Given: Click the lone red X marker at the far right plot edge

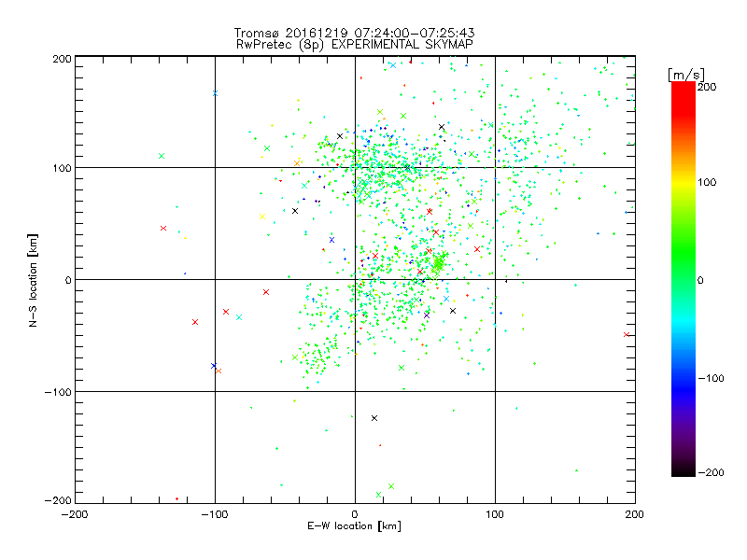Looking at the screenshot, I should pos(627,335).
